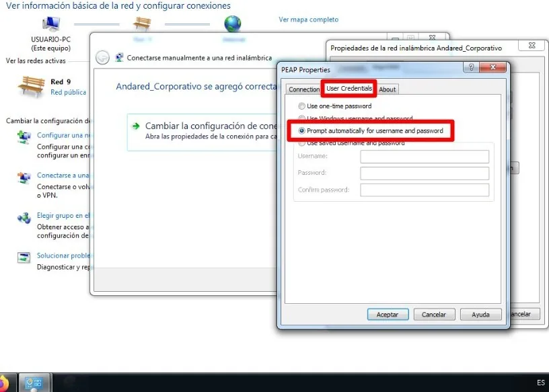Click Cancelar in PEAP Properties
The height and width of the screenshot is (392, 549).
(x=434, y=314)
